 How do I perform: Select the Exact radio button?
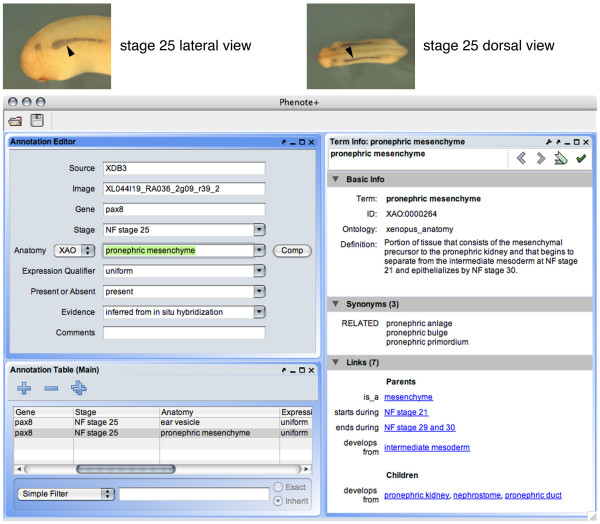point(276,487)
